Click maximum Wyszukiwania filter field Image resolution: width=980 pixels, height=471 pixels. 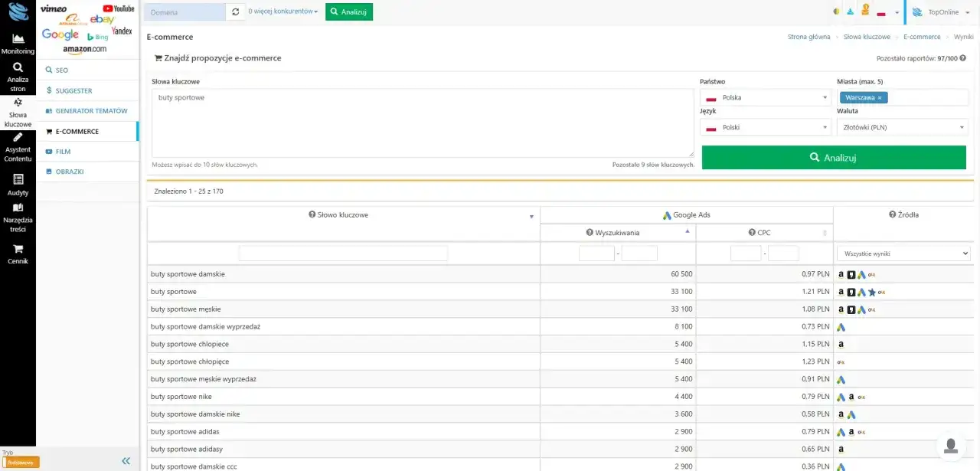[x=639, y=253]
